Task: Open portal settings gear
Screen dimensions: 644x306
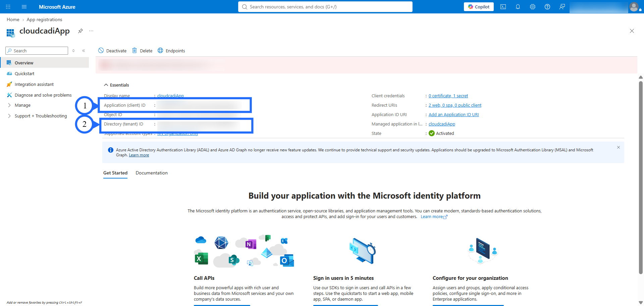Action: [533, 7]
